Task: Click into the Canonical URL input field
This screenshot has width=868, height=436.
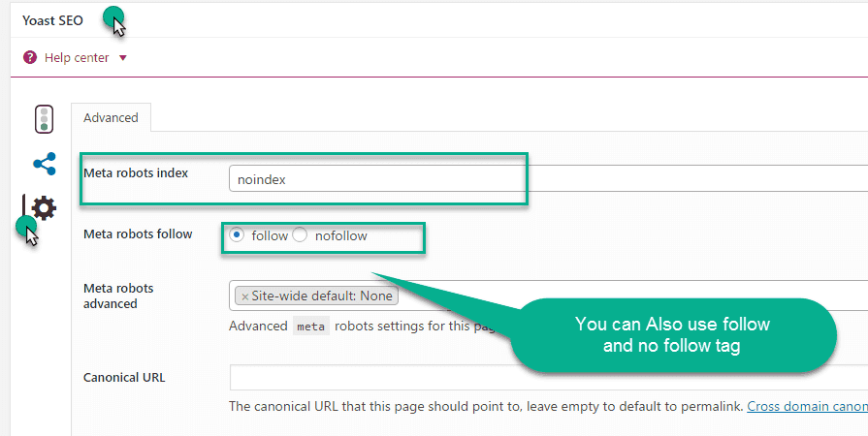Action: (549, 377)
